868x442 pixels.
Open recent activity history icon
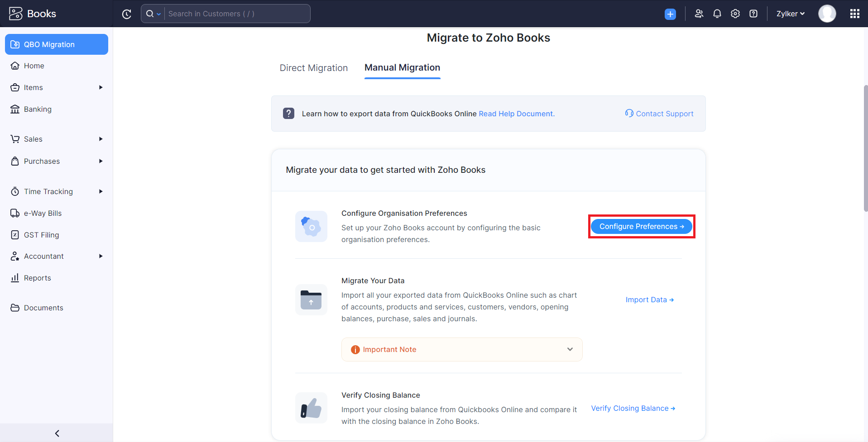[127, 14]
